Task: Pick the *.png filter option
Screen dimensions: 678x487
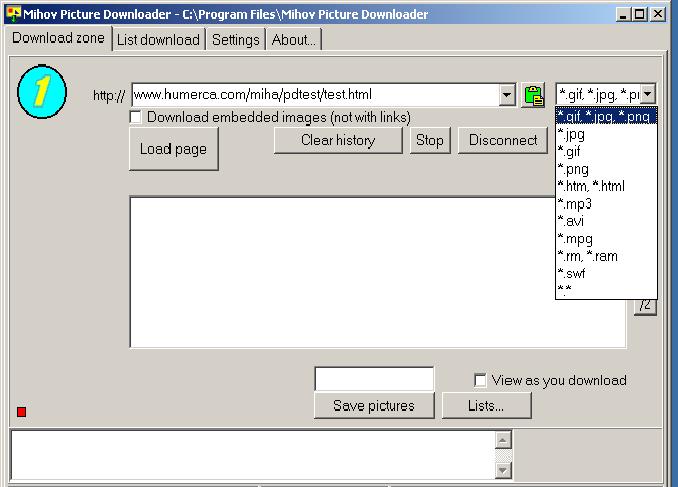Action: pos(606,169)
